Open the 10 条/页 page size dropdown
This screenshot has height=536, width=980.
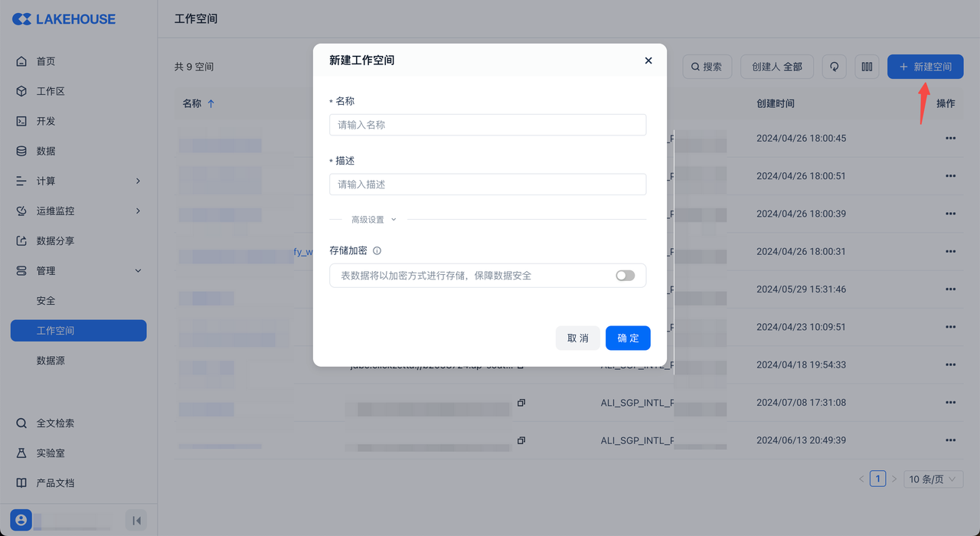pos(933,479)
